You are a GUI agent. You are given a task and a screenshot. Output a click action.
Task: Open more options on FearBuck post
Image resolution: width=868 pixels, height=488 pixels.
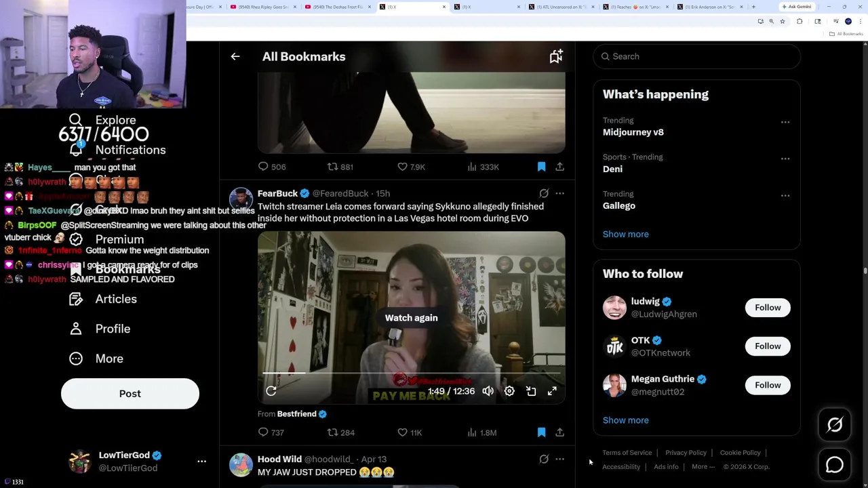(x=559, y=194)
